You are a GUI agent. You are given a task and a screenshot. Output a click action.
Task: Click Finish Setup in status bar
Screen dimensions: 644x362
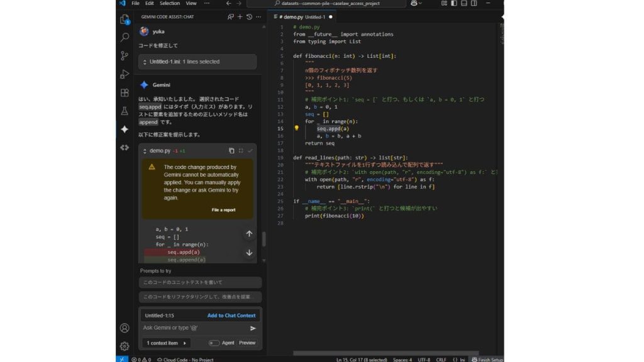pos(487,359)
